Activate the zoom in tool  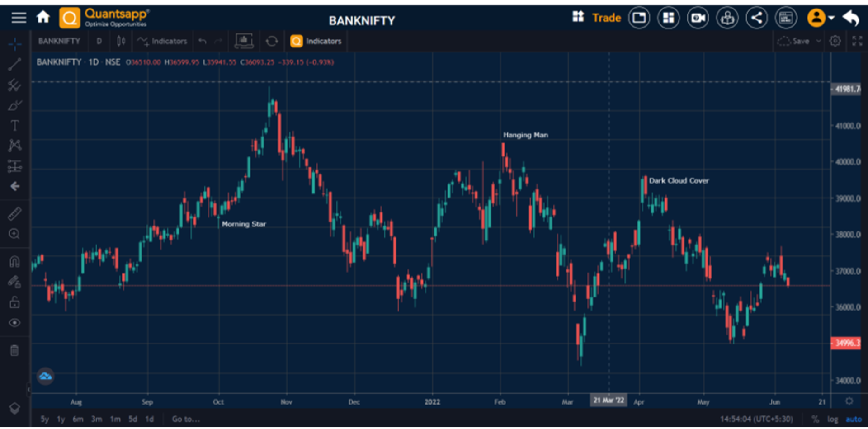pyautogui.click(x=14, y=234)
